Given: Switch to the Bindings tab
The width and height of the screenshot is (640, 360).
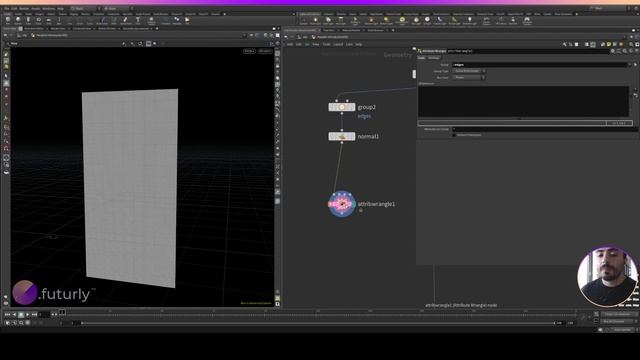Looking at the screenshot, I should (x=434, y=58).
